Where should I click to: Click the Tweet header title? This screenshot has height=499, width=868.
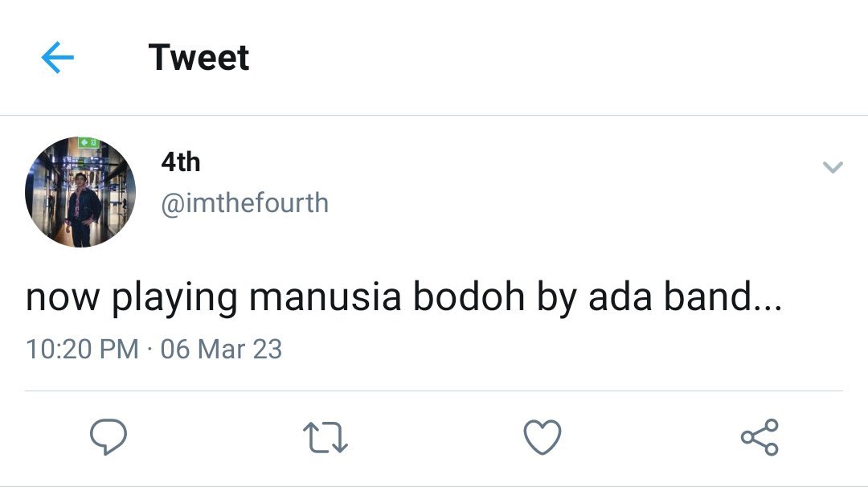point(199,58)
